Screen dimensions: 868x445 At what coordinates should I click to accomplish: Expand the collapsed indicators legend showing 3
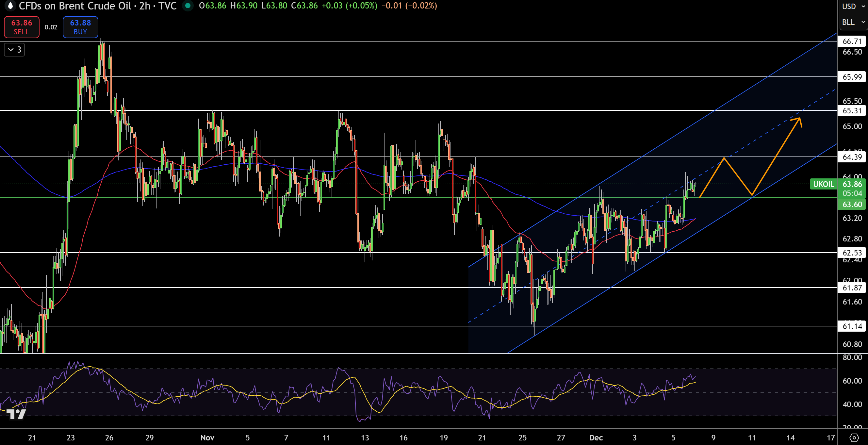(14, 50)
